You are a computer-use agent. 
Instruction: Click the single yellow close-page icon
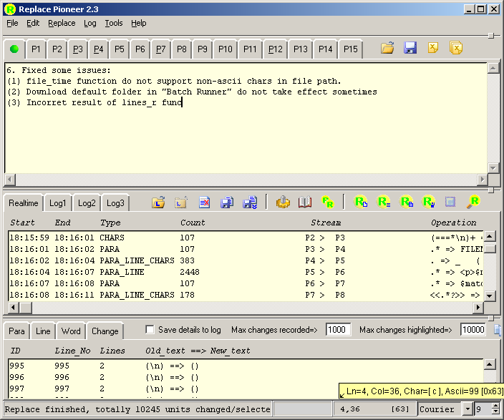click(x=433, y=49)
